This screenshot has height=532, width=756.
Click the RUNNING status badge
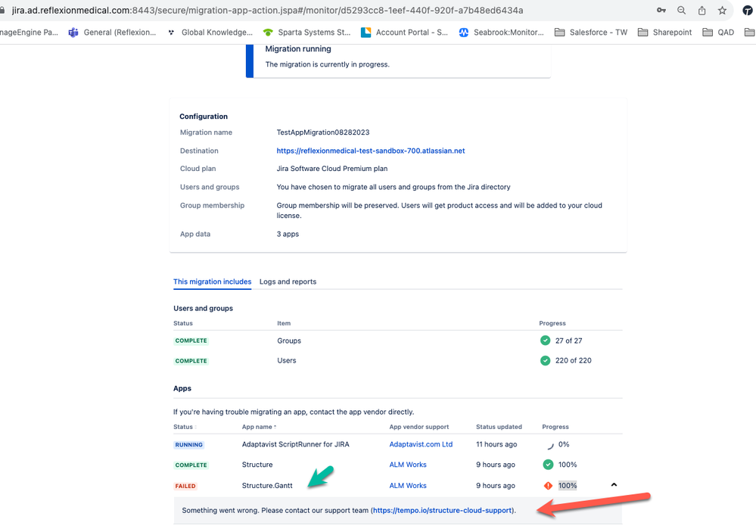tap(189, 445)
